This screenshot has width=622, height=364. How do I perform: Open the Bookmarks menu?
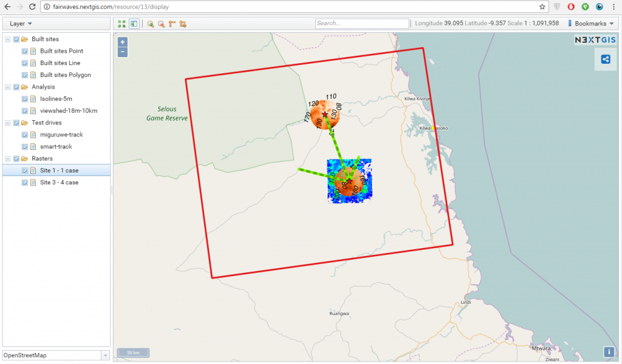click(590, 24)
